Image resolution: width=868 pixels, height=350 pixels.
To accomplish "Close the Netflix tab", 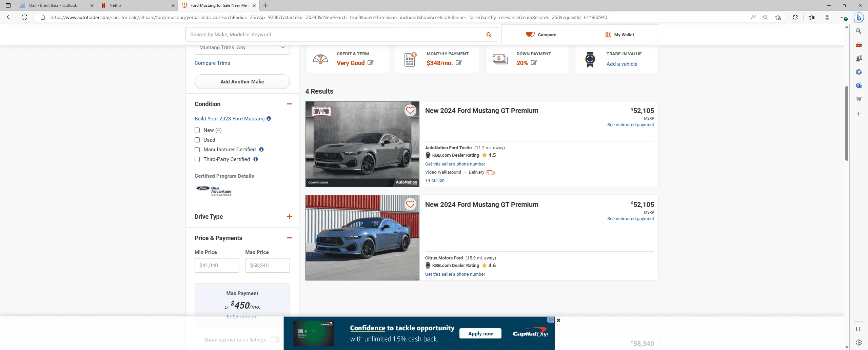I will [x=173, y=5].
